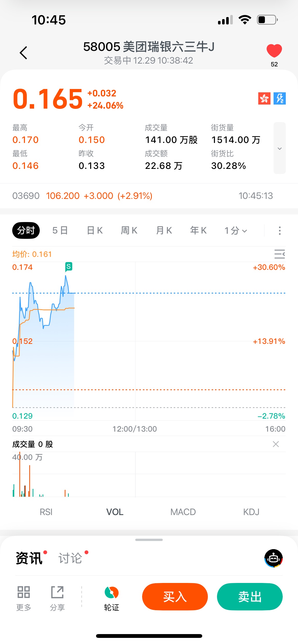This screenshot has height=644, width=298.
Task: Tap the chart list settings icon
Action: click(x=279, y=254)
